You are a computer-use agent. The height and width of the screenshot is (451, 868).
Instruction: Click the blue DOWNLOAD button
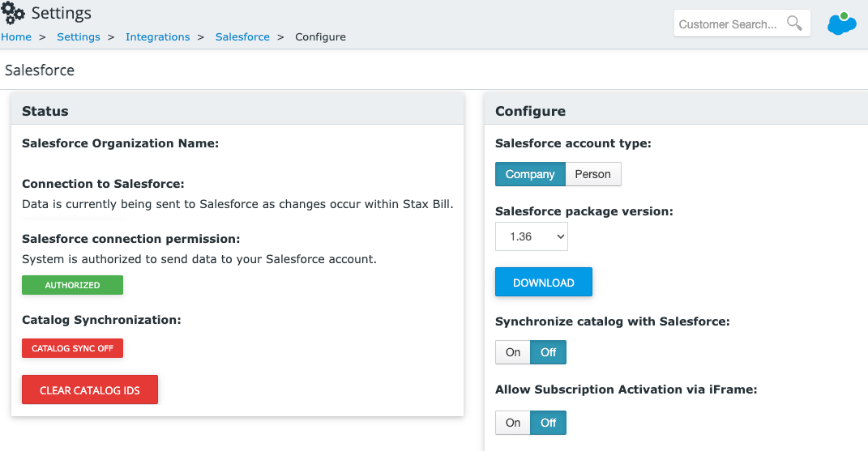coord(544,283)
